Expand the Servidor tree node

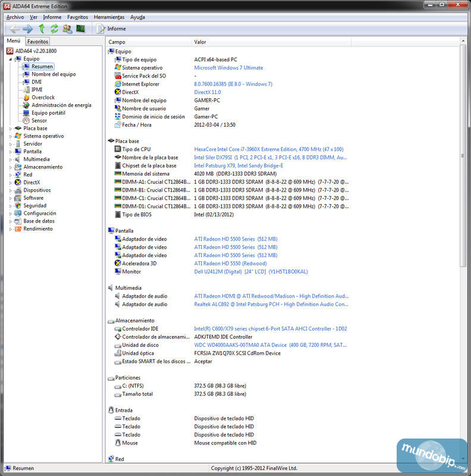pos(10,144)
